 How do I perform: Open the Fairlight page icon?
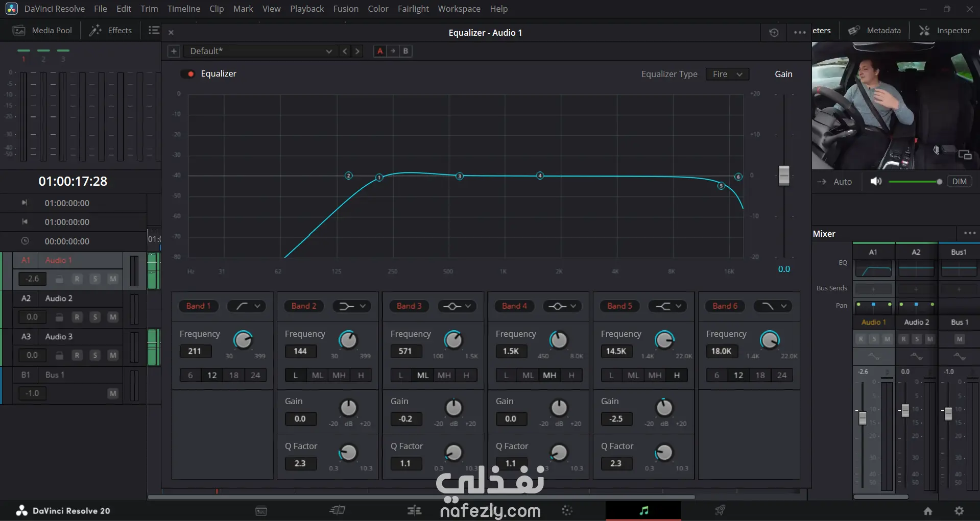coord(643,510)
